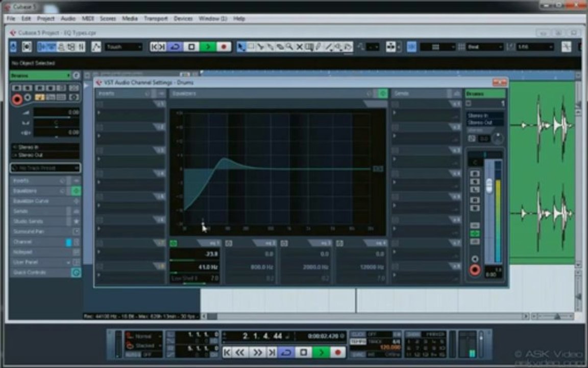Open Snap type dropdown in toolbar
The width and height of the screenshot is (588, 368).
pyautogui.click(x=437, y=47)
